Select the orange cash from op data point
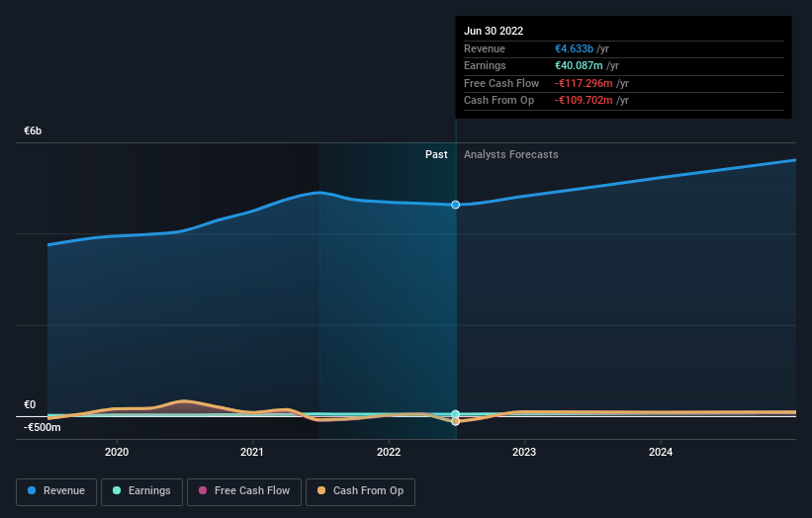The height and width of the screenshot is (518, 812). point(455,422)
